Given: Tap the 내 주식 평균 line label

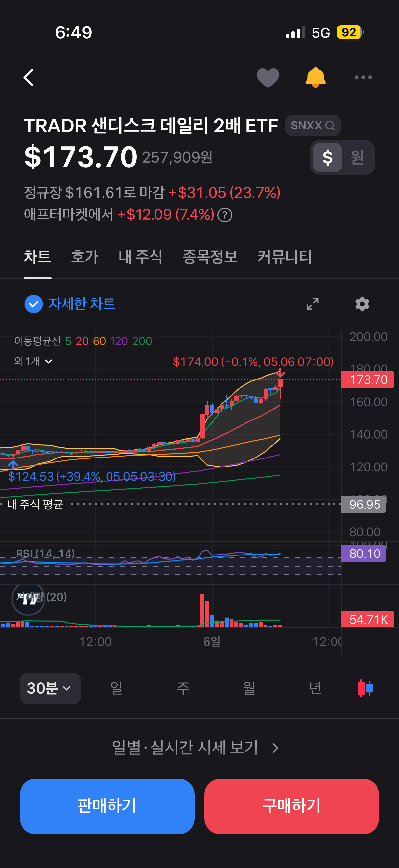Looking at the screenshot, I should click(x=35, y=504).
